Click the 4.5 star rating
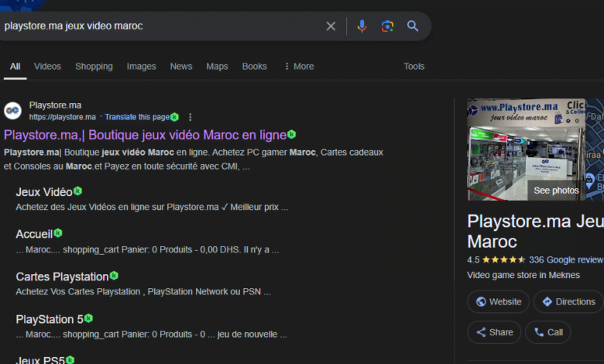This screenshot has width=604, height=364. 496,260
